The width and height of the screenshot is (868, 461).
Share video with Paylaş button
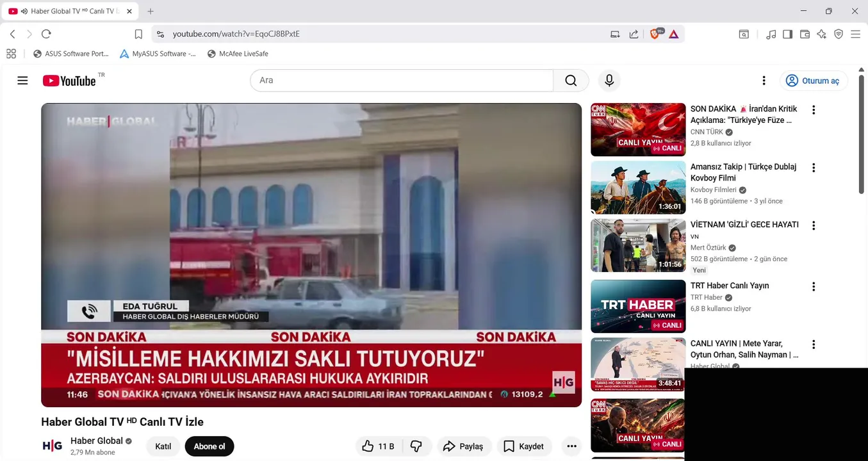(x=464, y=446)
